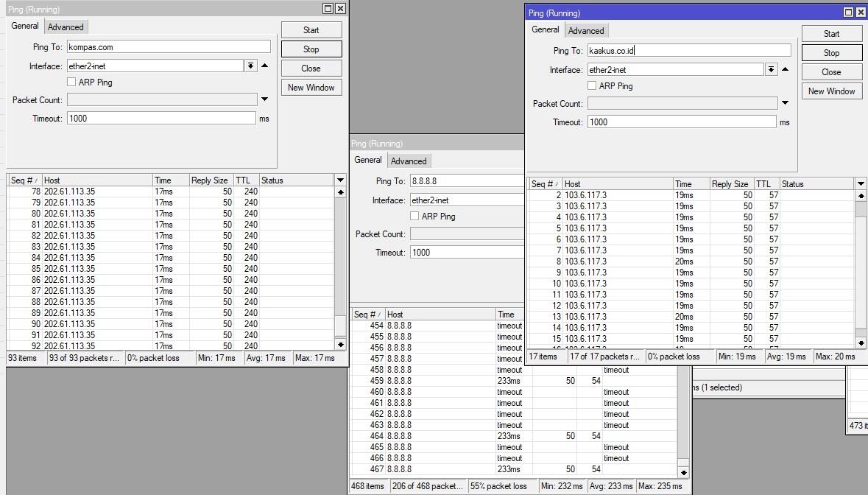This screenshot has width=868, height=495.
Task: Switch to Advanced tab in kompas.com window
Action: click(66, 27)
